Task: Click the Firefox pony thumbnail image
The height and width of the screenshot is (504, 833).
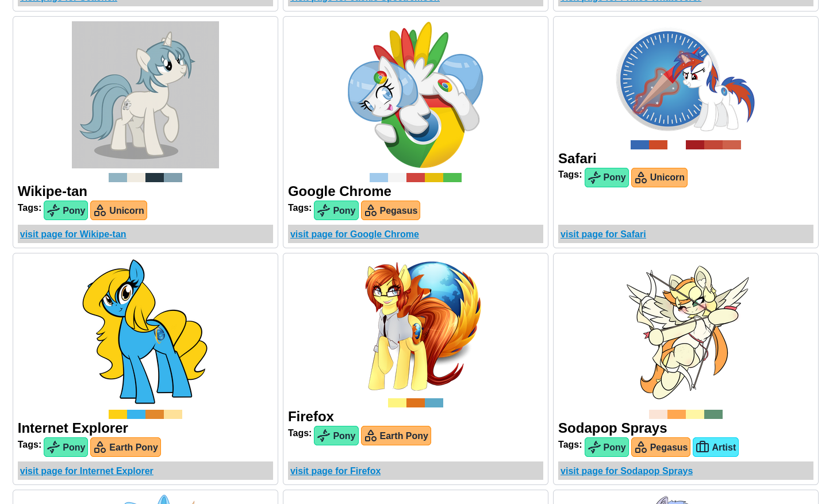Action: click(x=416, y=326)
